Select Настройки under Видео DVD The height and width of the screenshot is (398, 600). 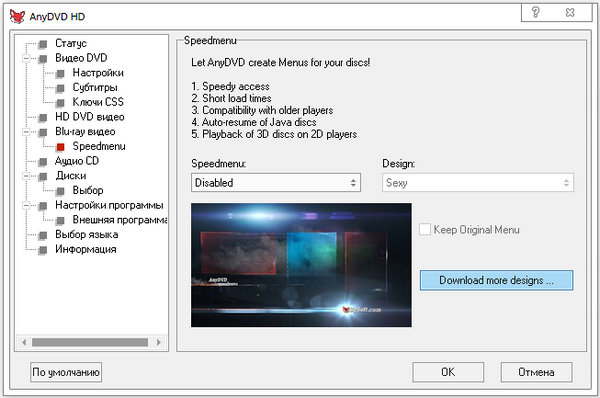[x=98, y=73]
